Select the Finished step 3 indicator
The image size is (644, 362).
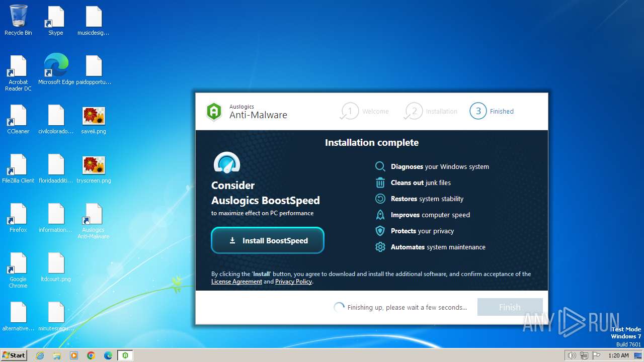point(492,111)
